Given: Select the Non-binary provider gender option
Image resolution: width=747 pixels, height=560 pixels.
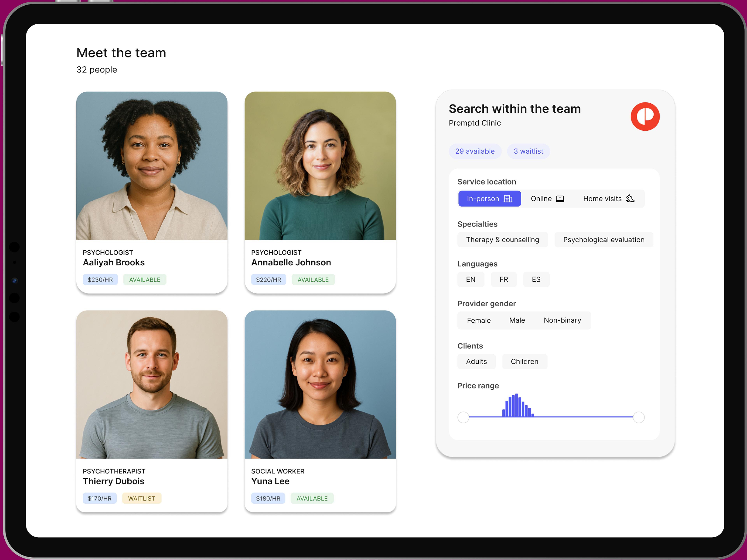Looking at the screenshot, I should (x=562, y=320).
